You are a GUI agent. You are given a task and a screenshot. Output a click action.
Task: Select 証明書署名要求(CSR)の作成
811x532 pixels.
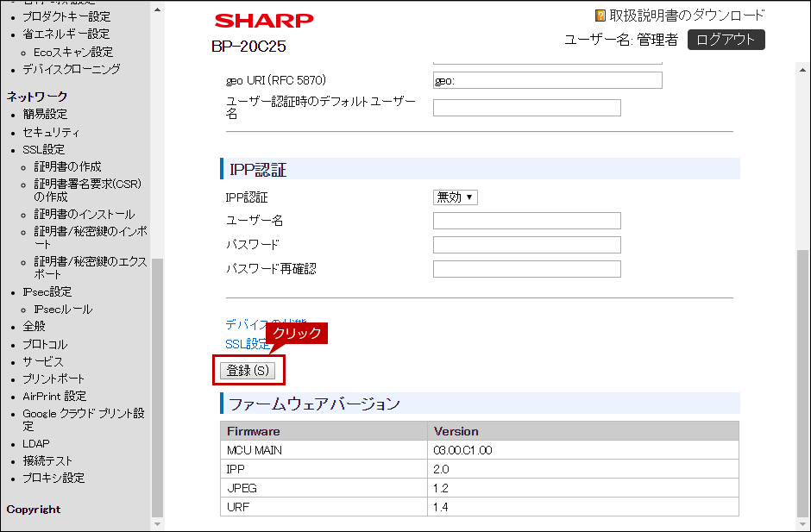(x=87, y=191)
